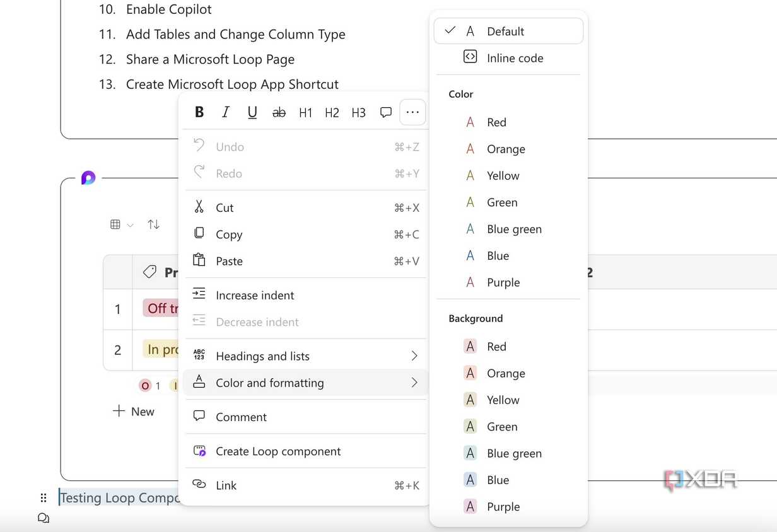The height and width of the screenshot is (532, 777).
Task: Set background highlight to Yellow
Action: (508, 400)
